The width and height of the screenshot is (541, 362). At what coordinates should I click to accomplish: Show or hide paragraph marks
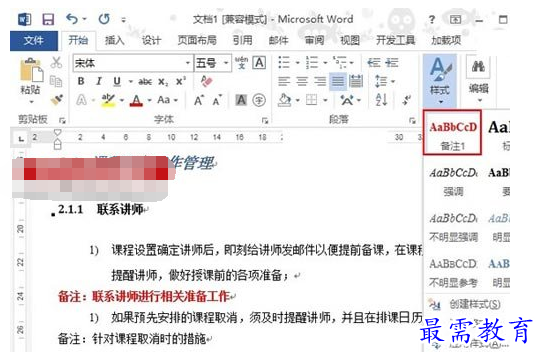(x=407, y=100)
